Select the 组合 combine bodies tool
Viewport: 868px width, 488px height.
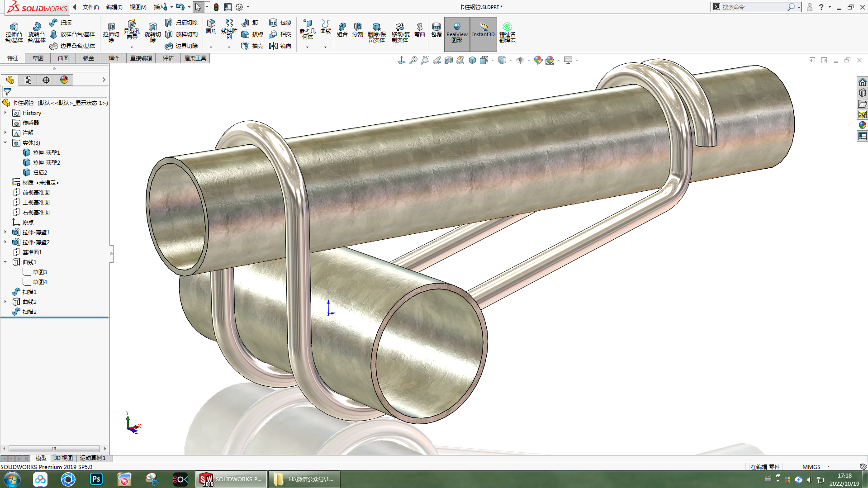342,29
